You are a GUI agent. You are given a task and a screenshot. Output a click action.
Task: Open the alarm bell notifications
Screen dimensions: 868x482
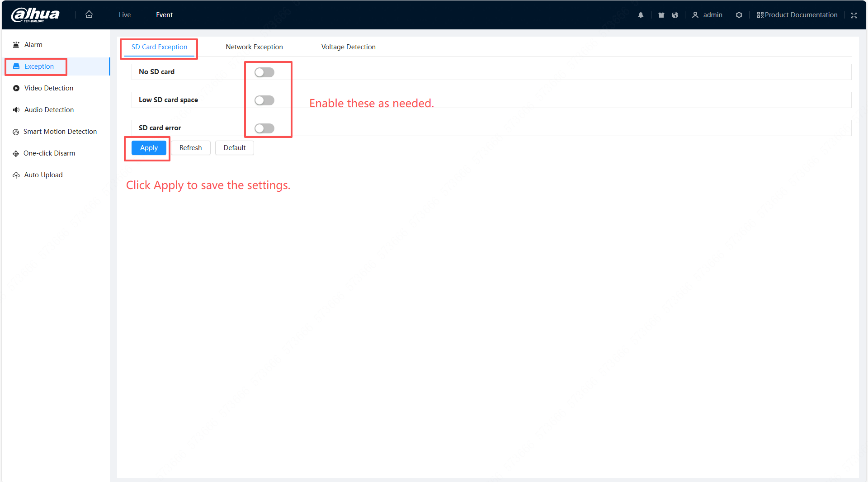641,15
